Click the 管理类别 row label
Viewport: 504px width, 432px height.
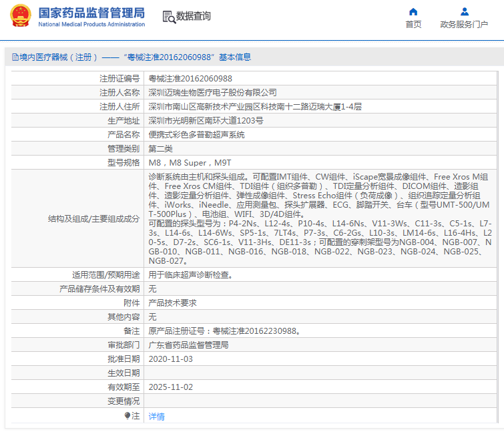(123, 149)
